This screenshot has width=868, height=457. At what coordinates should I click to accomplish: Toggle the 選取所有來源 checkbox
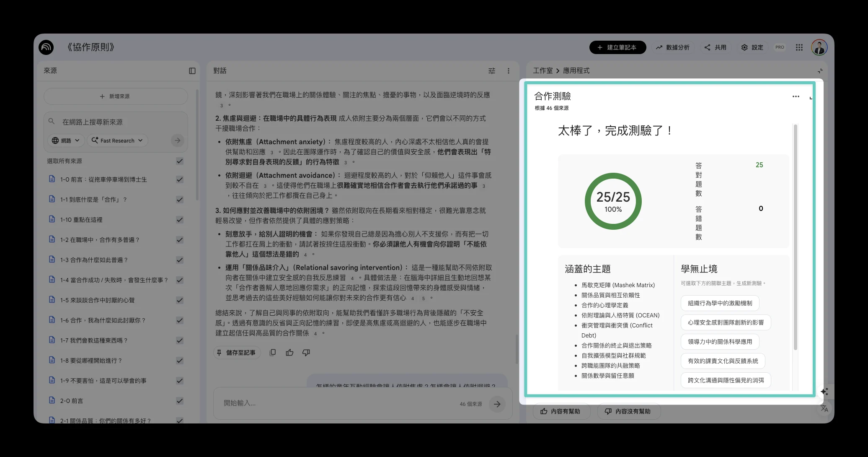pos(180,161)
